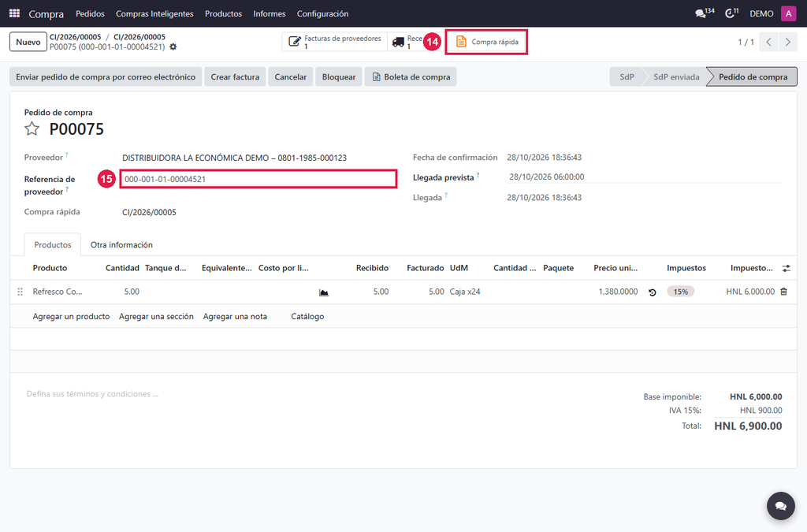Grab the drag handle on the Refresco line
807x532 pixels.
click(x=20, y=292)
